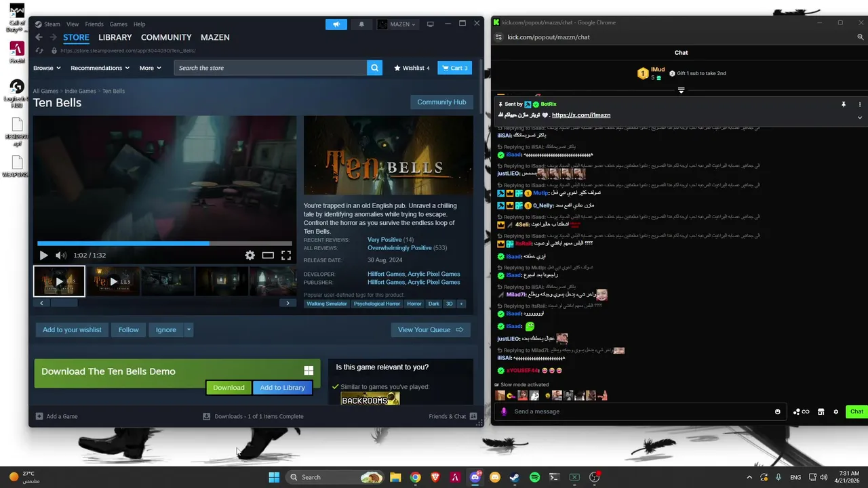The width and height of the screenshot is (868, 488).
Task: Expand the Recommendations dropdown
Action: [100, 68]
